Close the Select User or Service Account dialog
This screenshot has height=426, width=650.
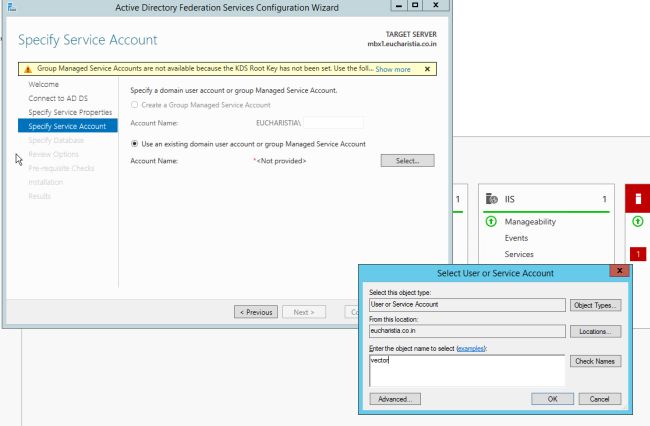coord(619,271)
